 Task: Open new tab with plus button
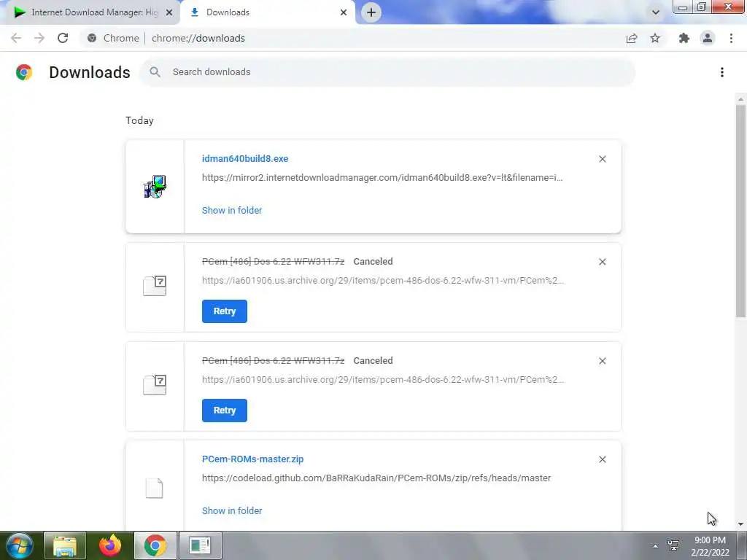point(371,12)
